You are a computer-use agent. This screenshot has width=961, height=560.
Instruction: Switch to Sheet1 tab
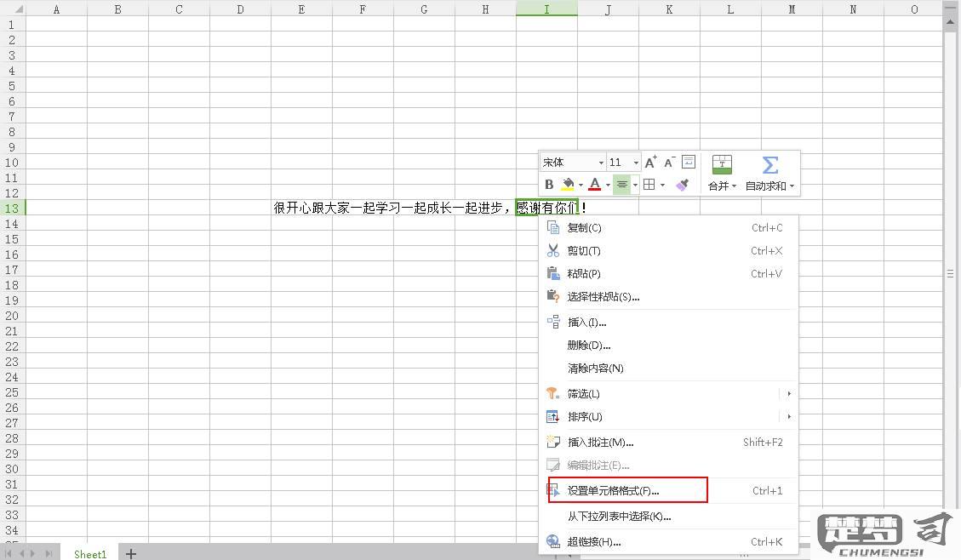(90, 554)
